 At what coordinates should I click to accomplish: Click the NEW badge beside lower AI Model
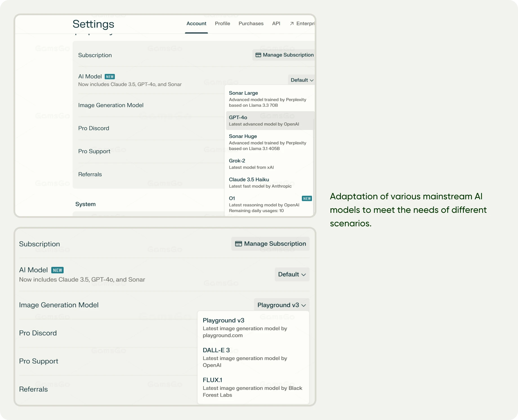coord(57,270)
